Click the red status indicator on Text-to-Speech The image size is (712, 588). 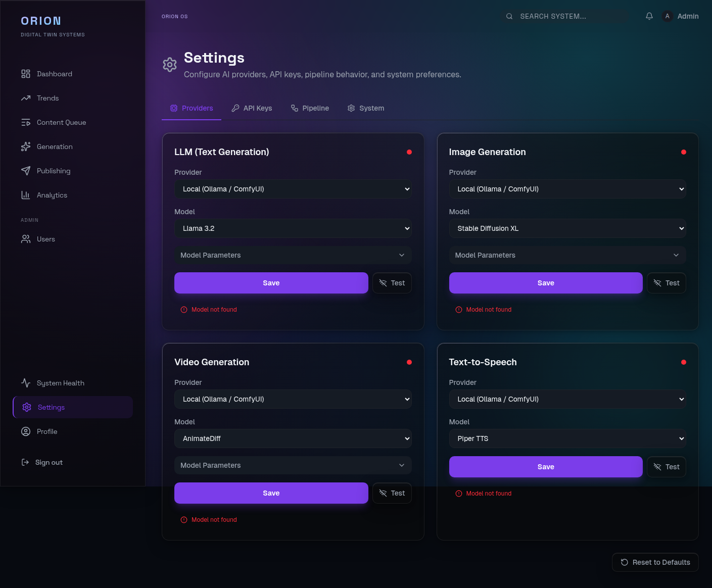coord(684,362)
